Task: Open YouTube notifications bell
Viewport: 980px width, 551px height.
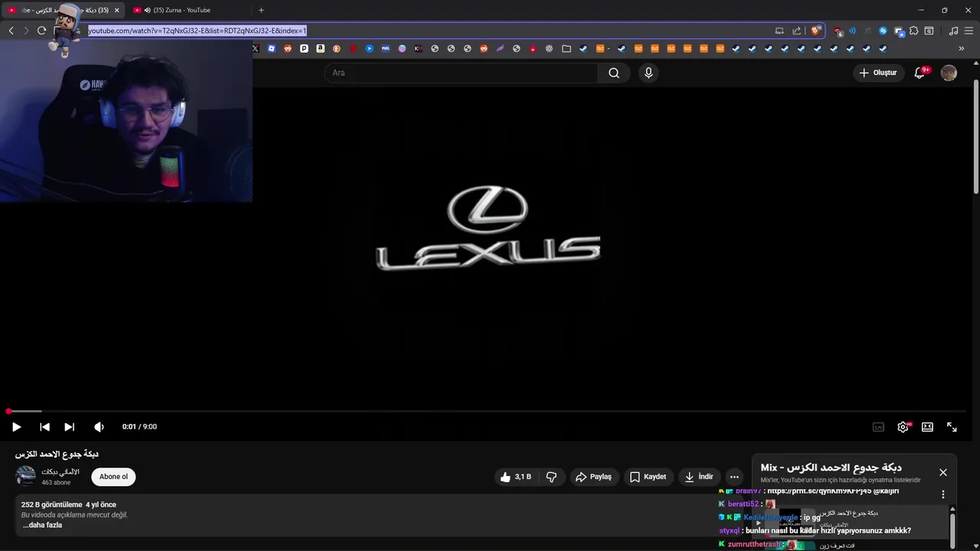Action: point(920,73)
